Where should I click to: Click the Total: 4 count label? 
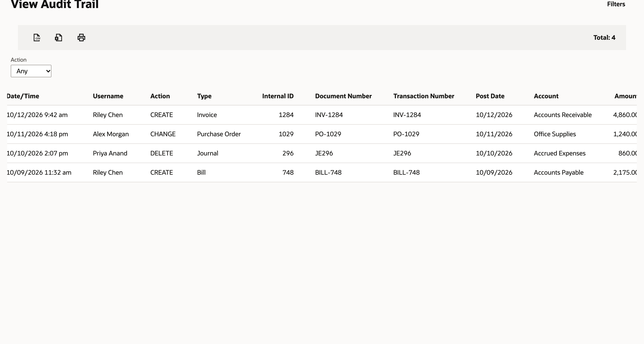[x=604, y=38]
